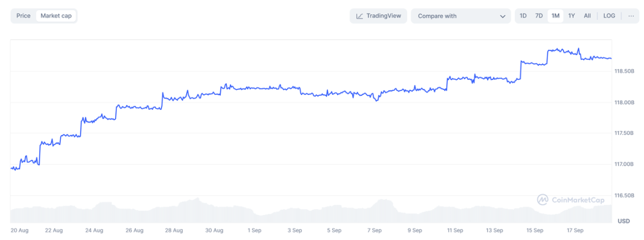Image resolution: width=644 pixels, height=240 pixels.
Task: Toggle the LOG scale option
Action: point(609,16)
